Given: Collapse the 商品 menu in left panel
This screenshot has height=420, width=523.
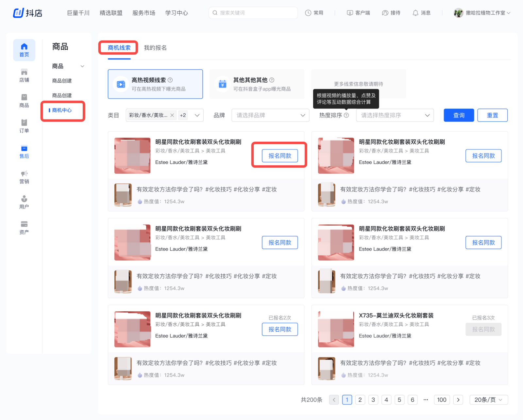Looking at the screenshot, I should [x=82, y=66].
